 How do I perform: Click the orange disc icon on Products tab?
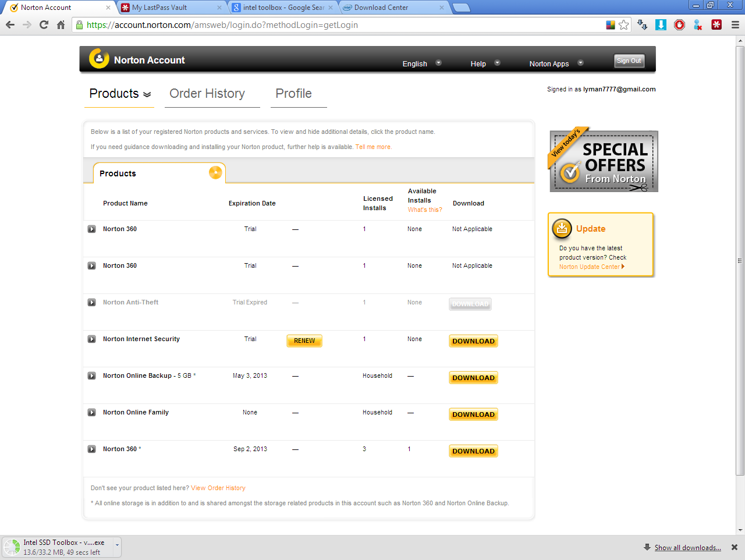[215, 172]
